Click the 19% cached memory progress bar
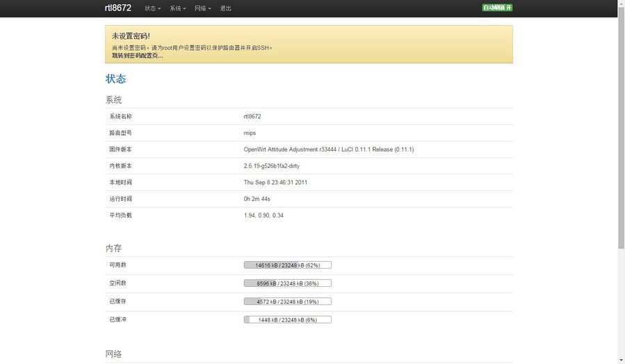 coord(287,302)
